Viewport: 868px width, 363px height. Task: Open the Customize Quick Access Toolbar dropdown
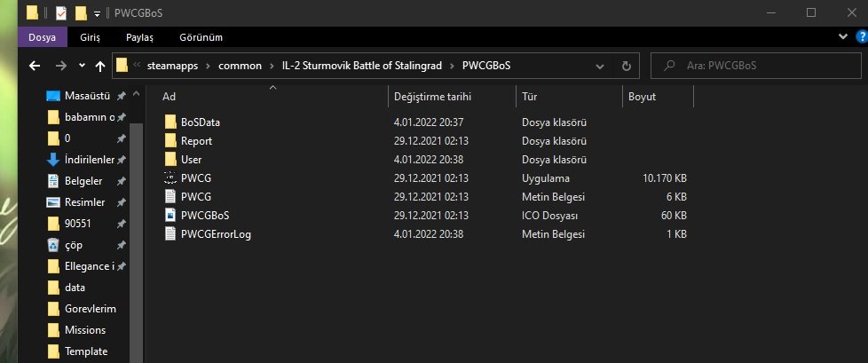(x=97, y=14)
